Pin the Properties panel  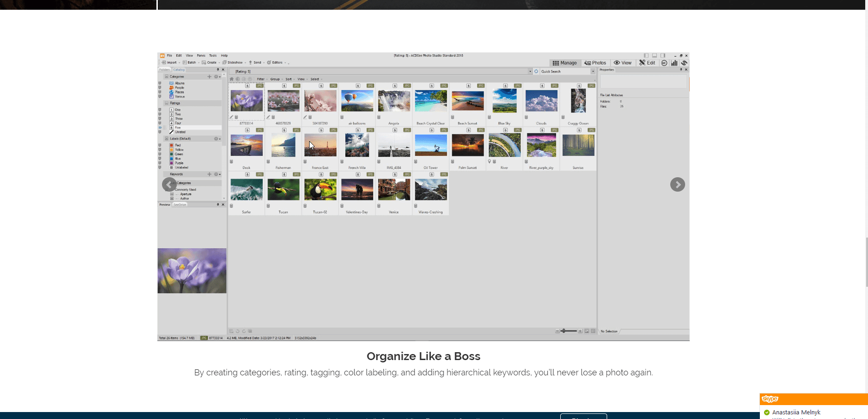tap(681, 70)
